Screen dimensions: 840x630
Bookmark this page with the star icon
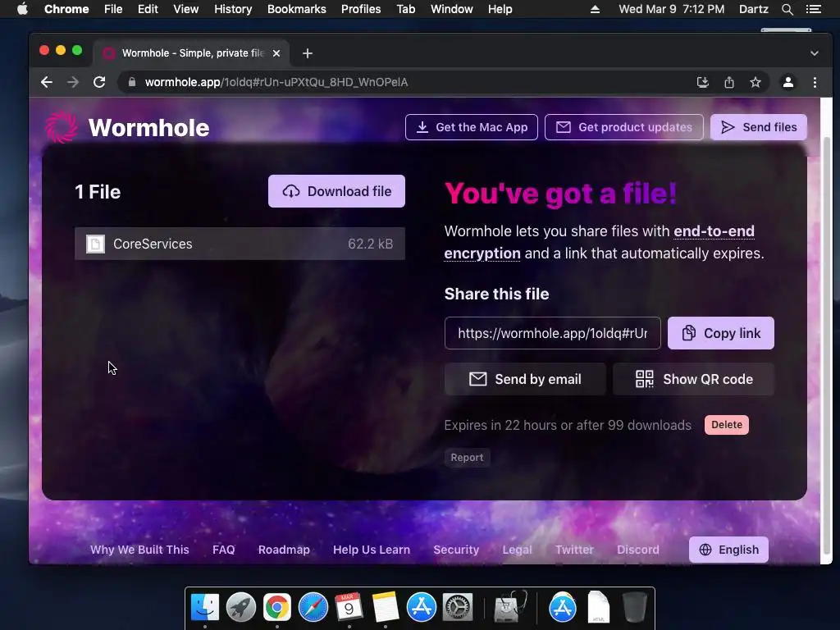click(756, 82)
